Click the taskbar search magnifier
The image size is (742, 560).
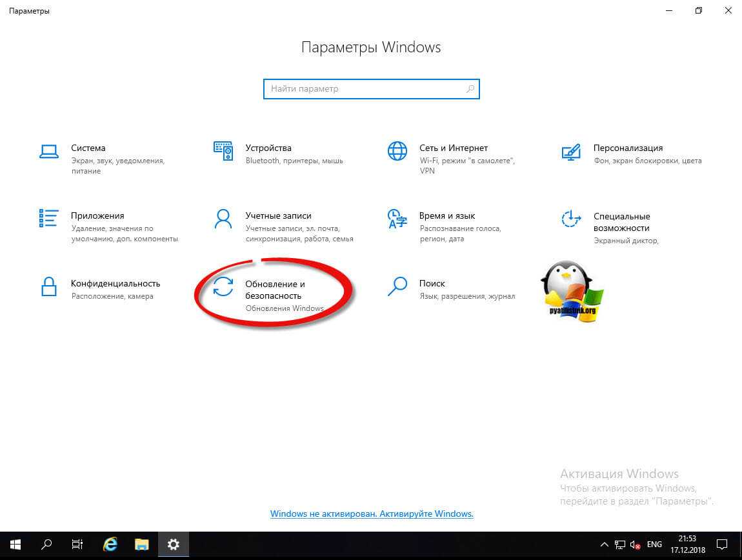(46, 545)
